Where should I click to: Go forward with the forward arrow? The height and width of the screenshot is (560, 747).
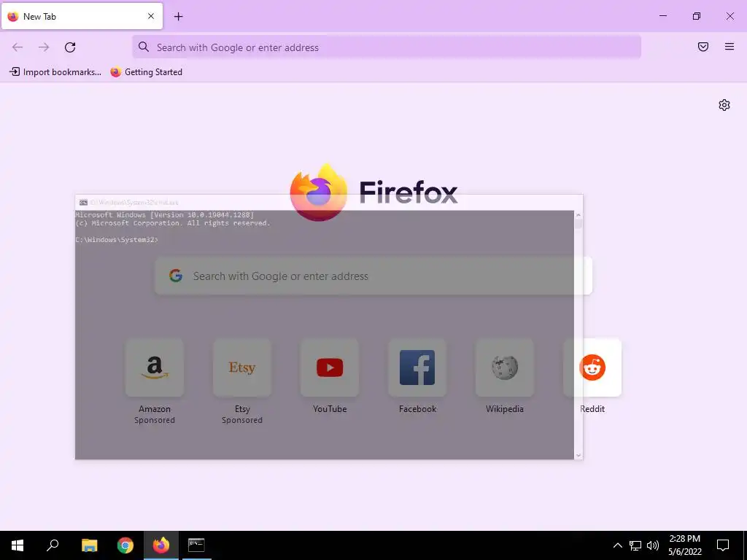44,47
